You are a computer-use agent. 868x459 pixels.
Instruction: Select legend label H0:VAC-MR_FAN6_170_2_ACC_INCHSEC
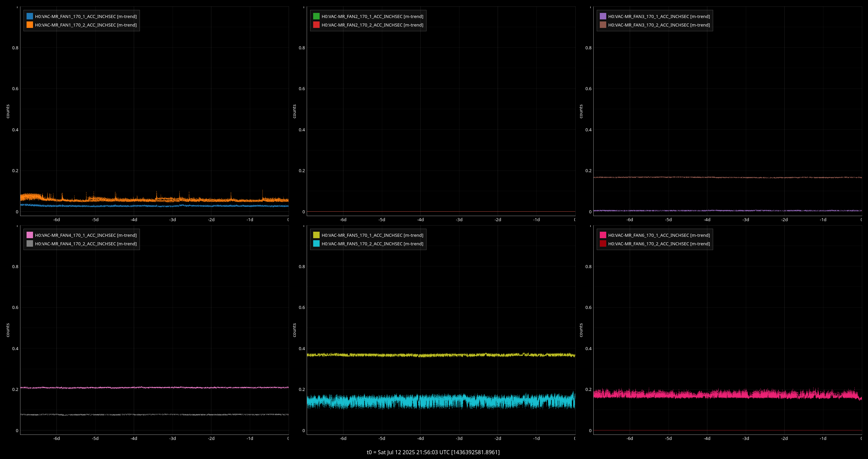(x=659, y=244)
